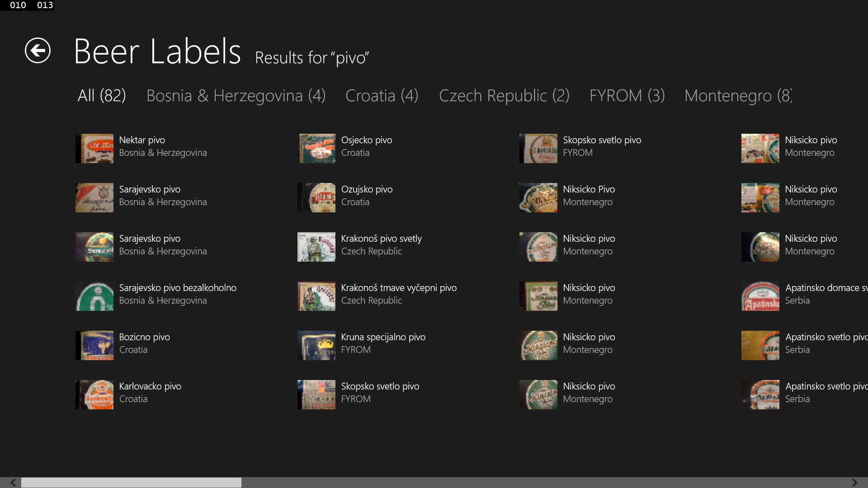868x488 pixels.
Task: Select Krakonoš pivo svetly label image
Action: coord(316,247)
